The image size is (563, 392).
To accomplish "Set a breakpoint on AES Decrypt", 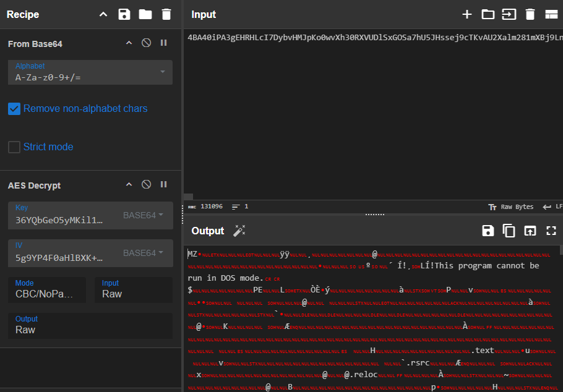I will point(164,184).
